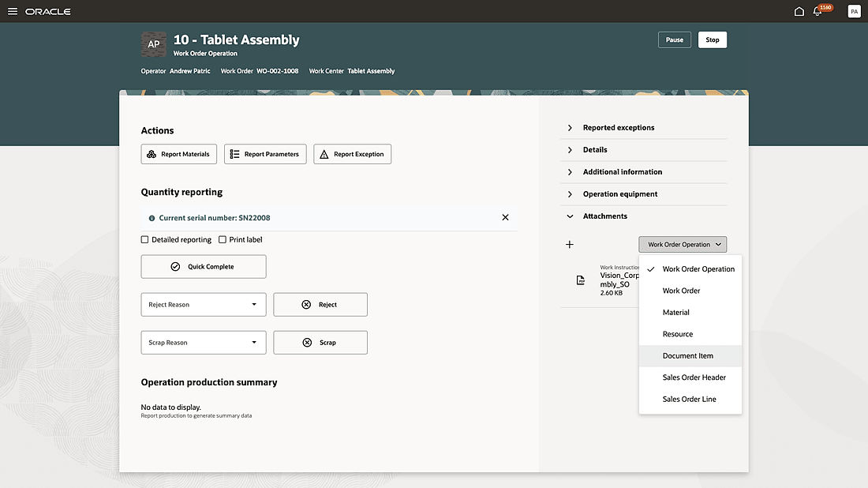
Task: Pause the work order operation
Action: point(674,40)
